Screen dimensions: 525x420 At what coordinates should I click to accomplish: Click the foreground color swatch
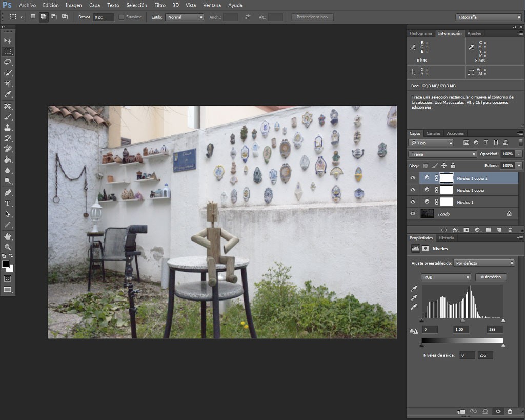click(5, 264)
